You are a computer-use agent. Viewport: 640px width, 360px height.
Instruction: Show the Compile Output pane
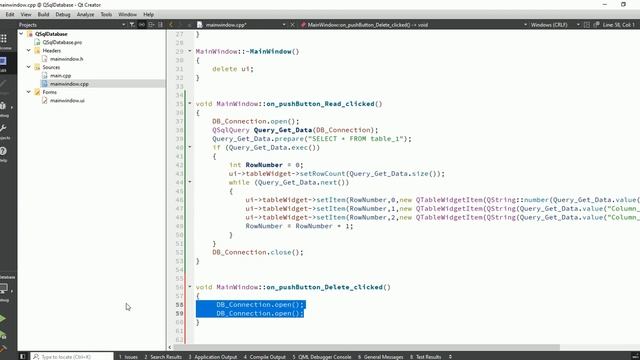click(265, 357)
